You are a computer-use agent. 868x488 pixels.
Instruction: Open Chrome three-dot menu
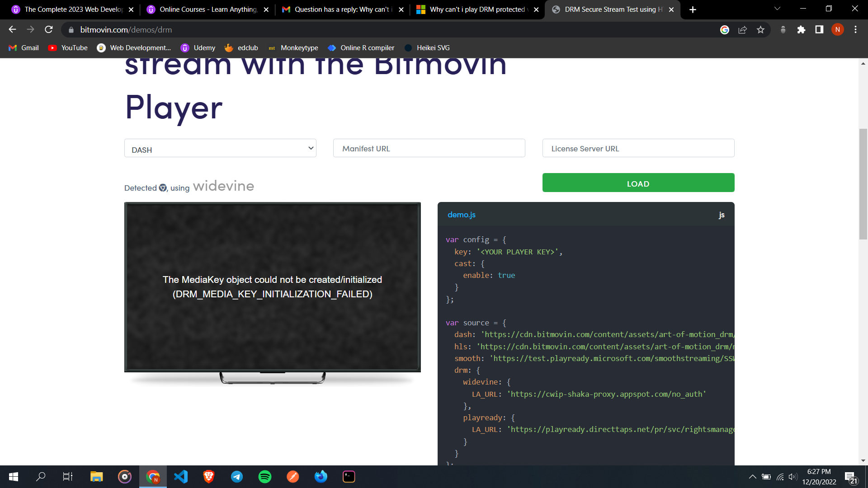tap(855, 30)
